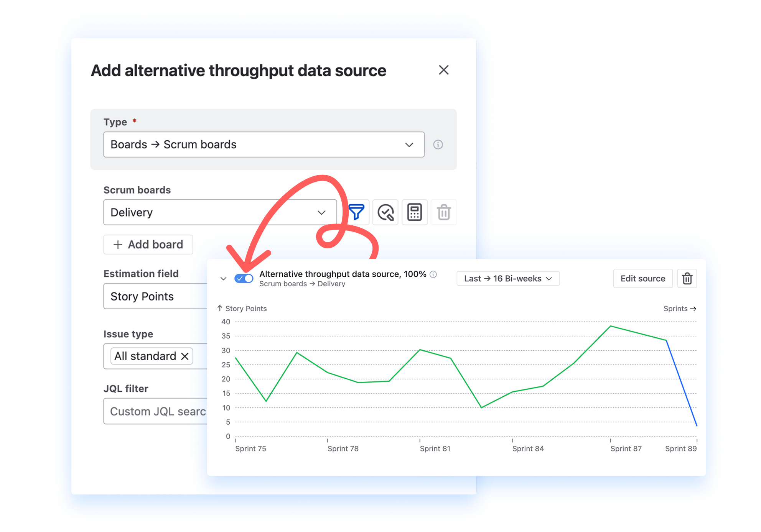Click the Sprint 87 peak on chart
Viewport: 761px width, 532px height.
(610, 326)
